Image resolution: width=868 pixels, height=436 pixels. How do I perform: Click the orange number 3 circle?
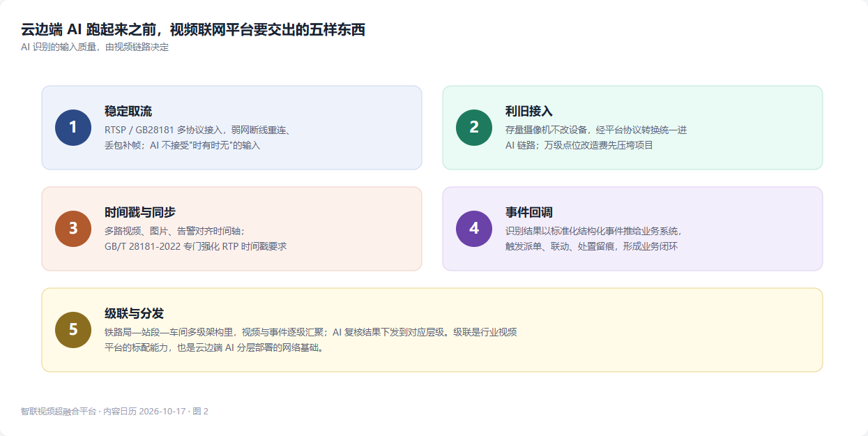(73, 229)
